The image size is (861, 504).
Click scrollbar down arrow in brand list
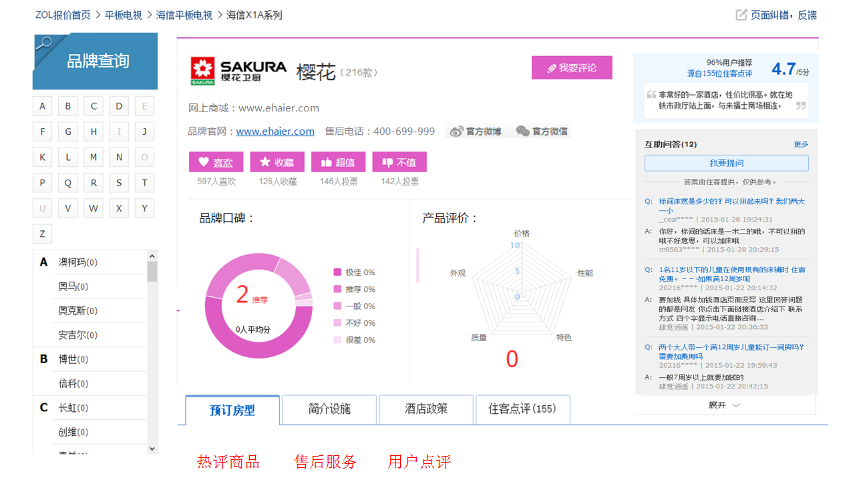152,449
